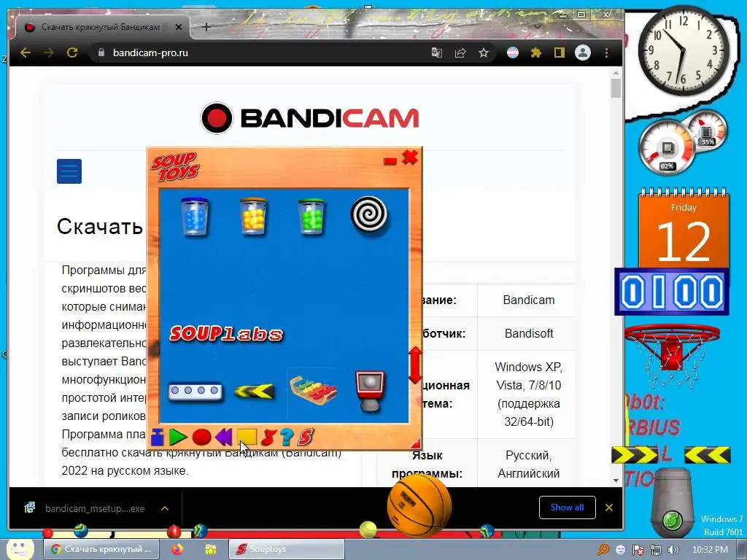This screenshot has height=560, width=747.
Task: Click the orange basketball toy
Action: point(419,506)
